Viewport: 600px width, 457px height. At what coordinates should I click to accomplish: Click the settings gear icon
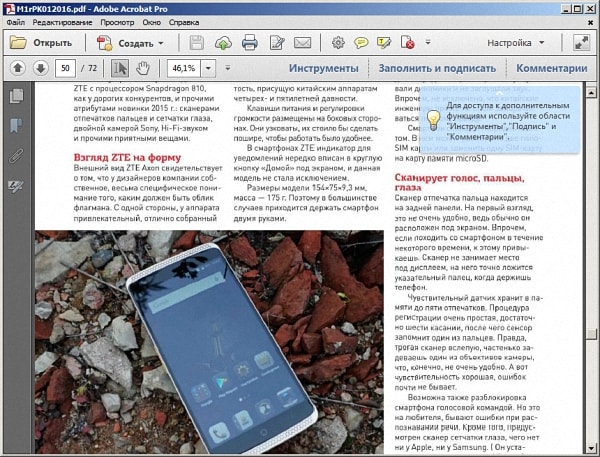(338, 42)
